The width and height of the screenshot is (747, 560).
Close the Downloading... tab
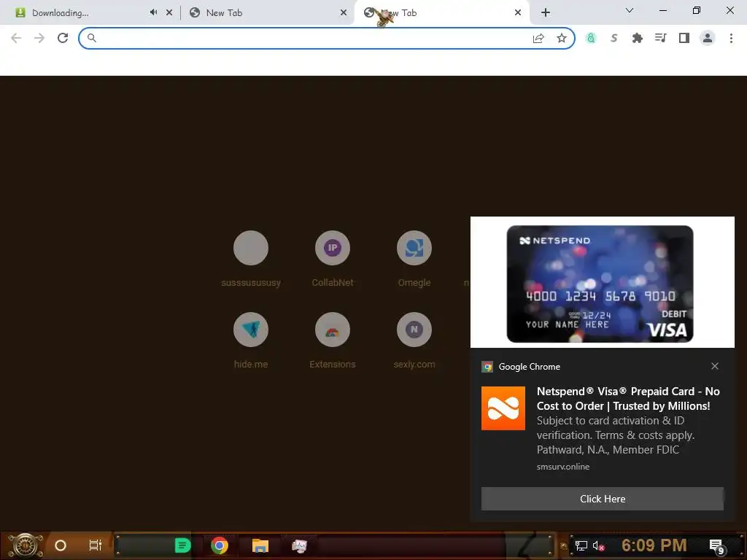tap(169, 13)
